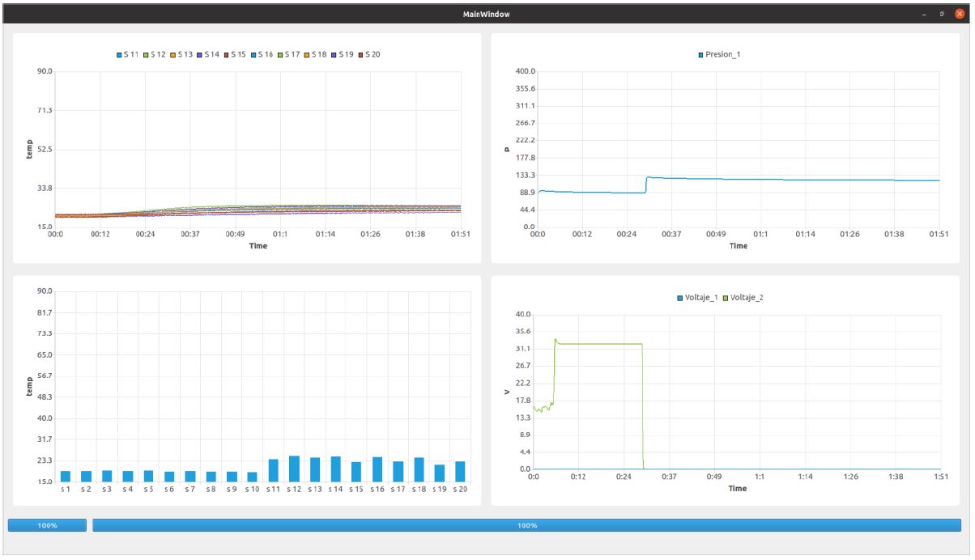Image resolution: width=975 pixels, height=560 pixels.
Task: Click the S 11 legend marker
Action: pos(120,55)
